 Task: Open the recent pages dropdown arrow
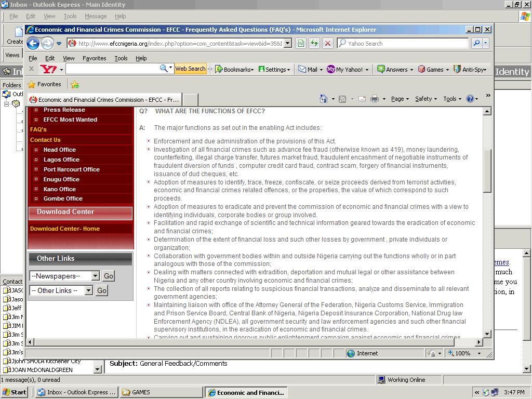click(x=59, y=44)
